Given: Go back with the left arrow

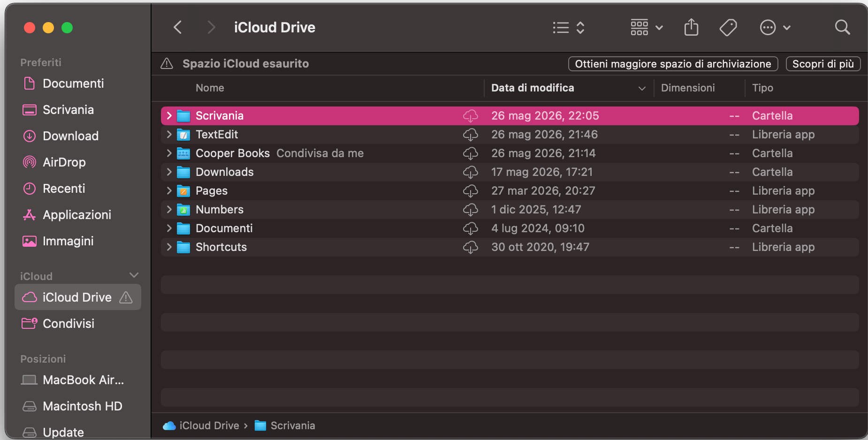Looking at the screenshot, I should [x=177, y=27].
